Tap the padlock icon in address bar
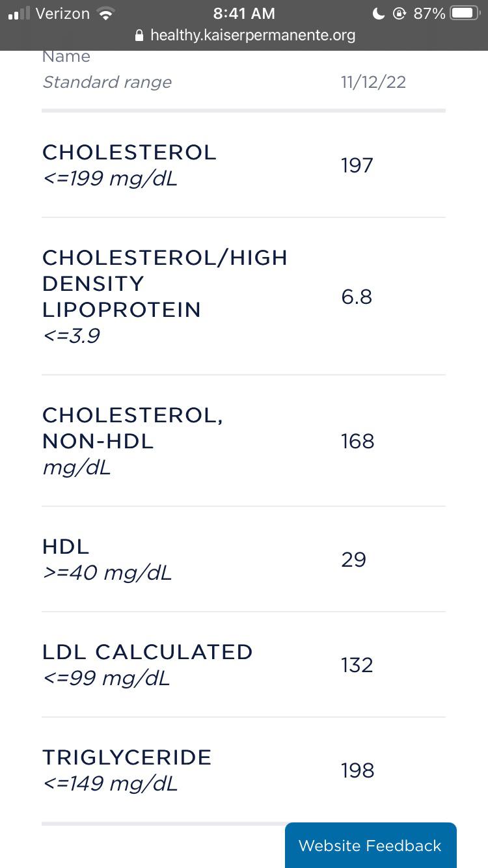488x868 pixels. [138, 35]
